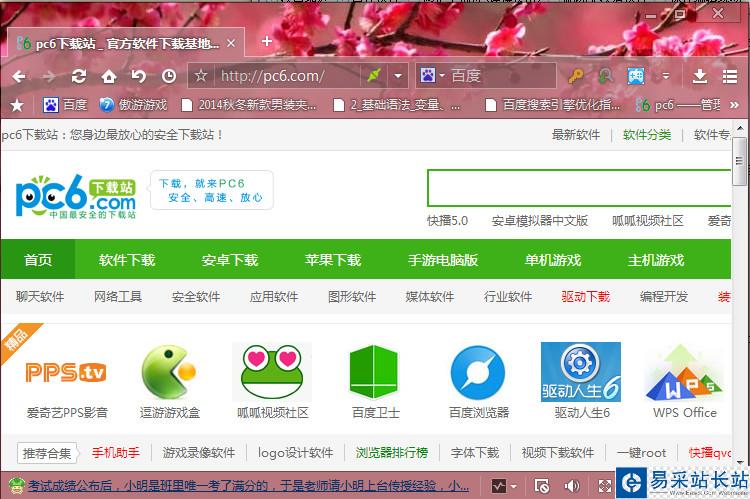Open 2014秋冬新款男装 bookmark
The image size is (750, 499).
249,105
